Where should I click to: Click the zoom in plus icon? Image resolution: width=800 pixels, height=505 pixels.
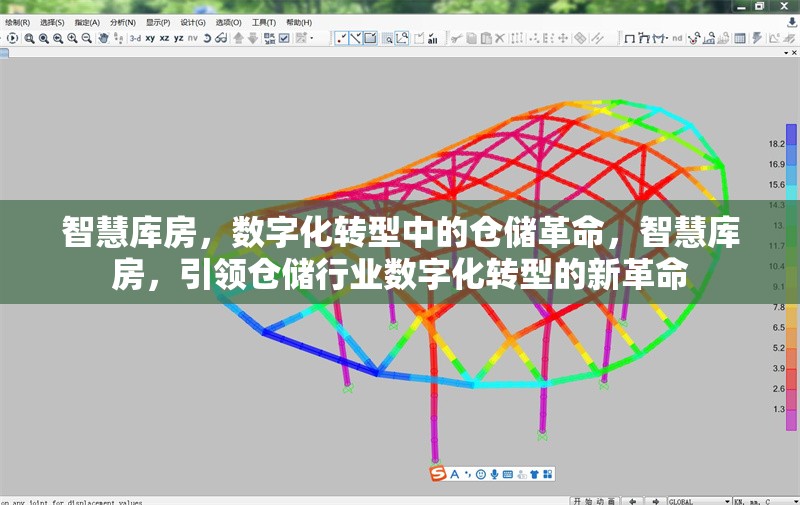click(x=72, y=38)
